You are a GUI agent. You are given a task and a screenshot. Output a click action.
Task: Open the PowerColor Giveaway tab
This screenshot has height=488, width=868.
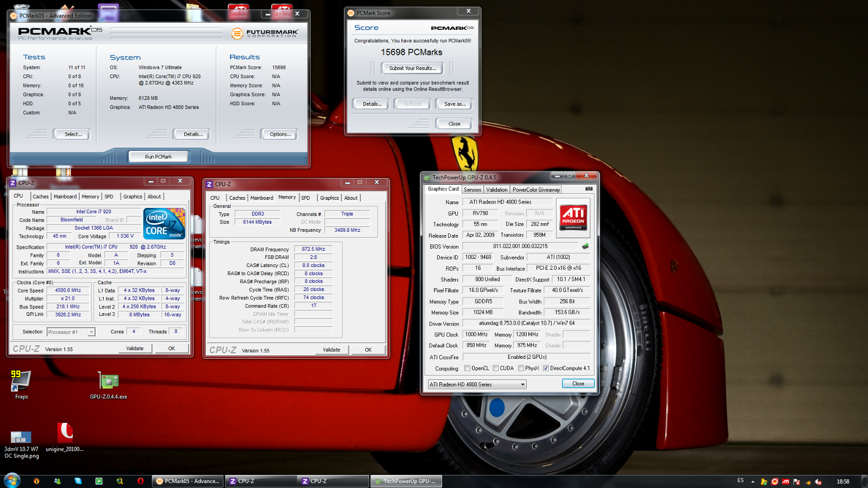tap(536, 189)
